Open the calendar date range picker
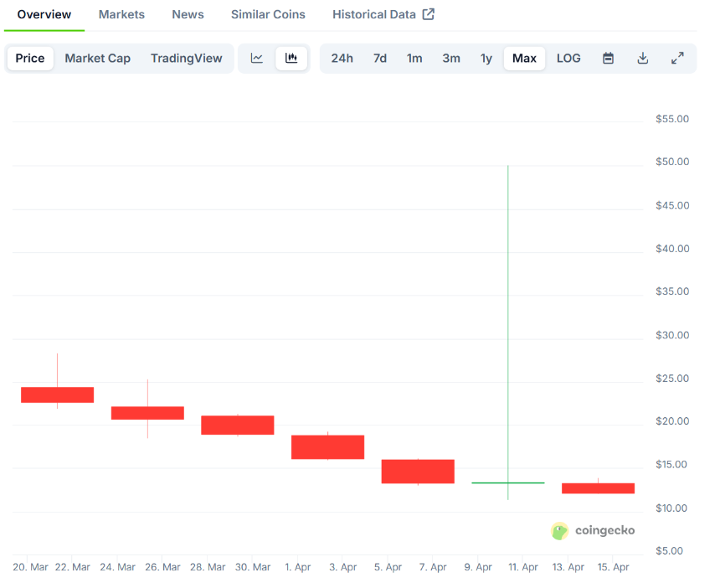Screen dimensions: 720x588 (608, 59)
